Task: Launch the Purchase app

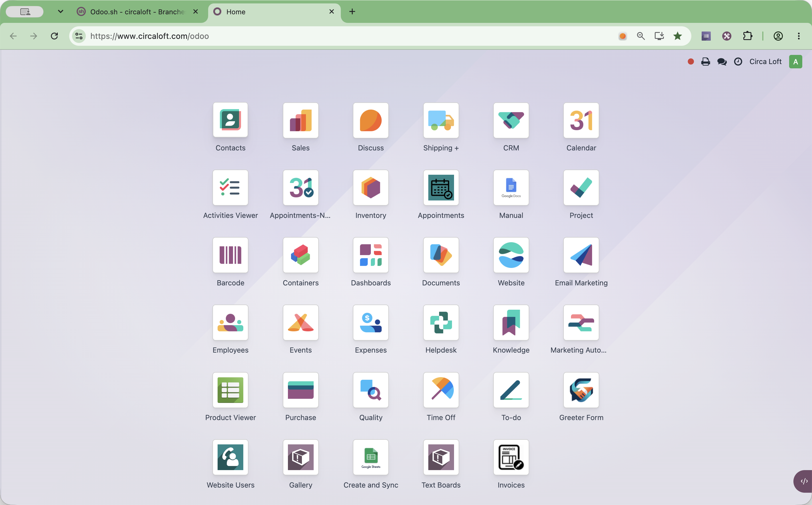Action: coord(300,390)
